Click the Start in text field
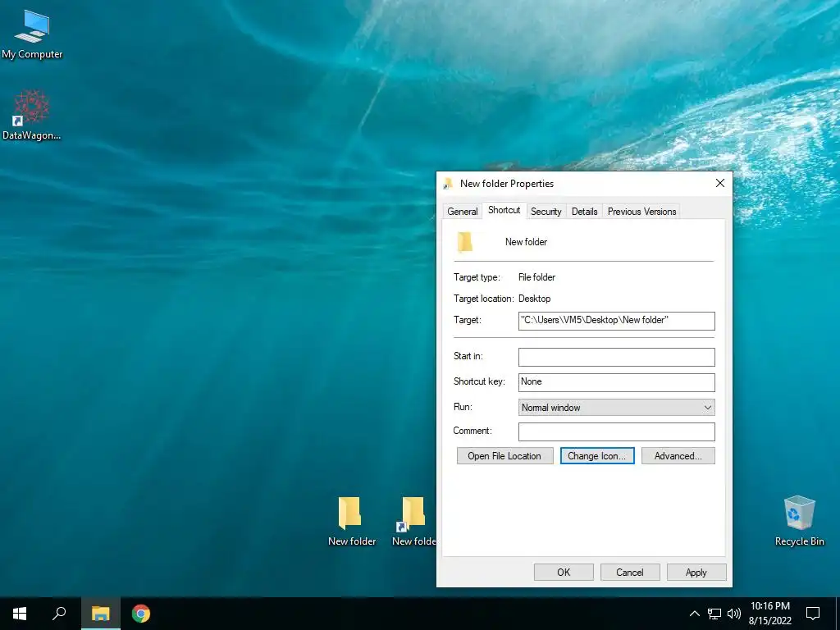The height and width of the screenshot is (630, 840). (617, 358)
